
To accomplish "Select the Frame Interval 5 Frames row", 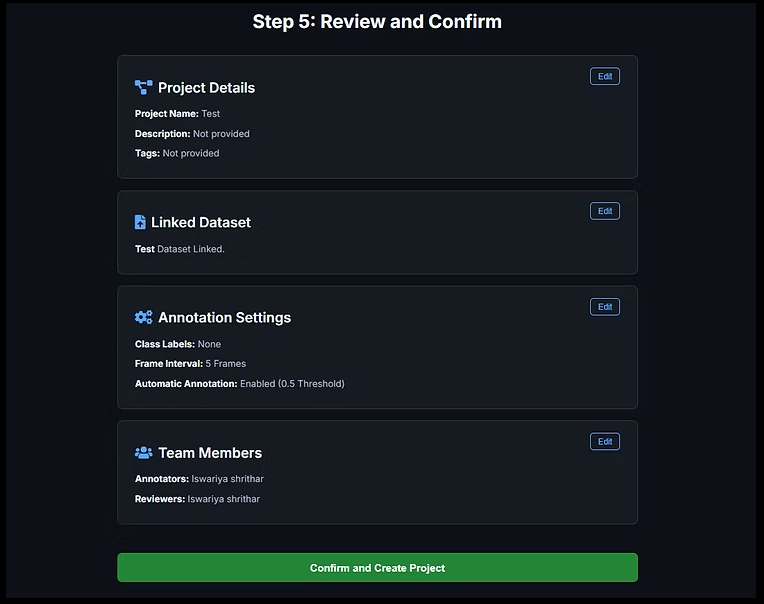I will (x=190, y=364).
